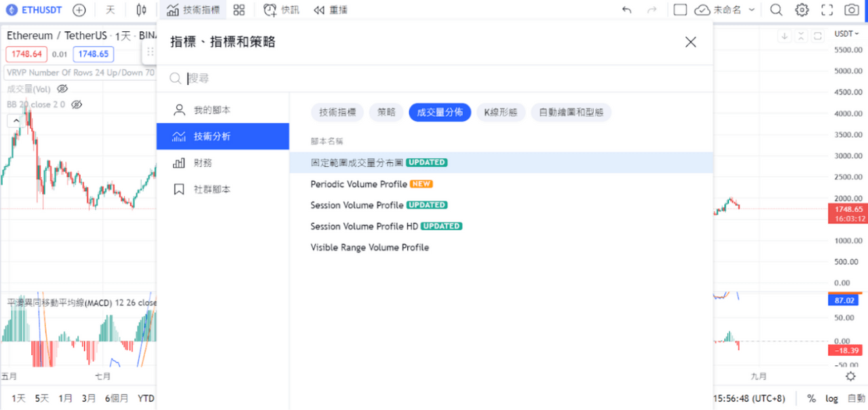868x410 pixels.
Task: Toggle visibility eye of BB 20 close indicator
Action: pos(77,105)
